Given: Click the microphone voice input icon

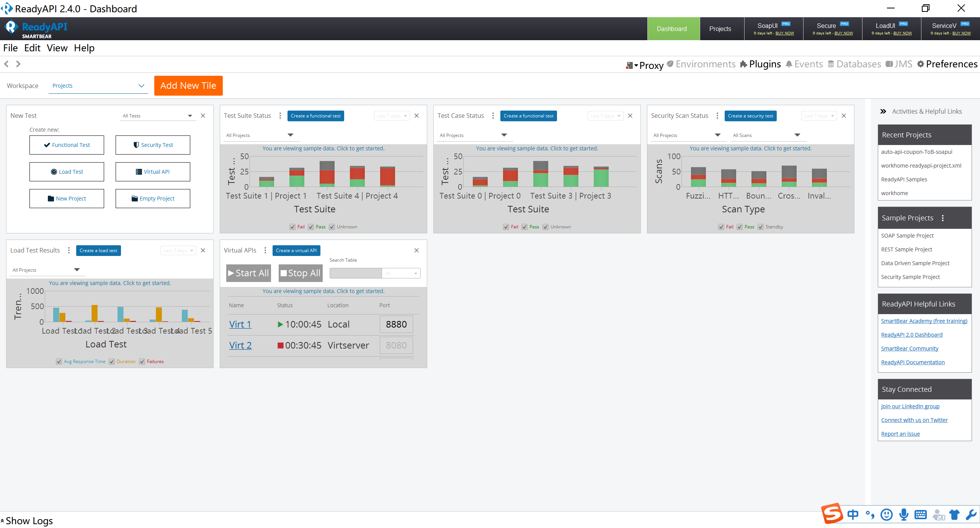Looking at the screenshot, I should click(904, 515).
